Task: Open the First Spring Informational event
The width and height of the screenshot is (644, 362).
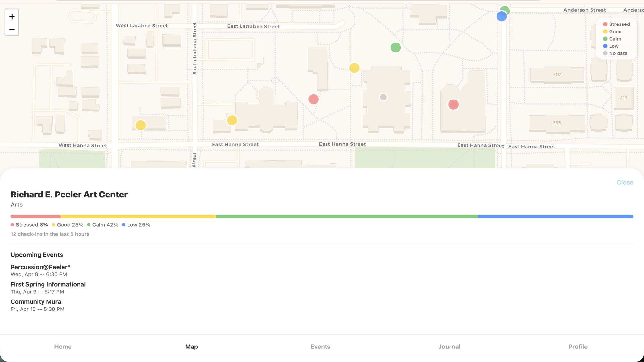Action: [48, 288]
